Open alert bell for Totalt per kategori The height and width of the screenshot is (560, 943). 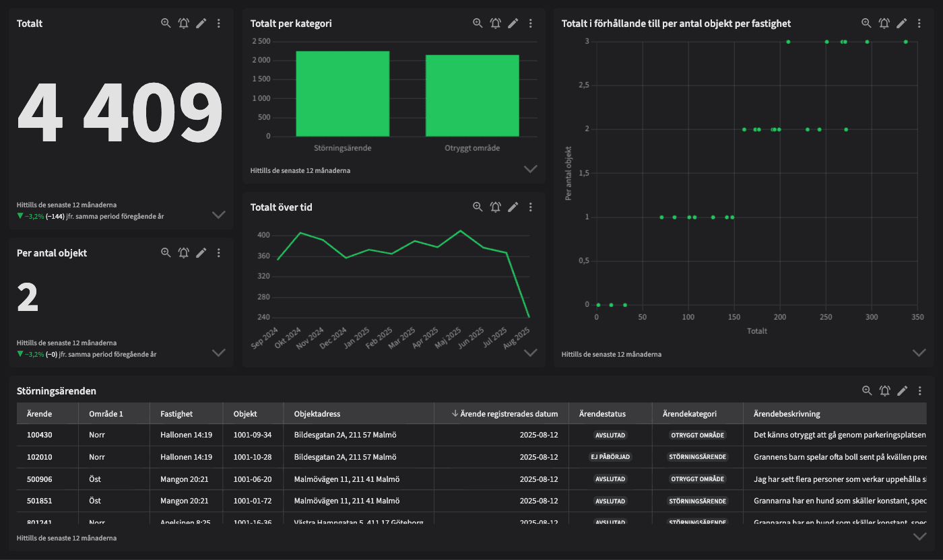[x=495, y=24]
